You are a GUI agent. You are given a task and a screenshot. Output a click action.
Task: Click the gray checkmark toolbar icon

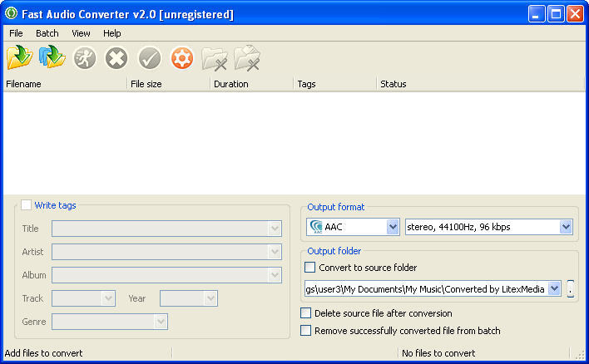(x=149, y=57)
